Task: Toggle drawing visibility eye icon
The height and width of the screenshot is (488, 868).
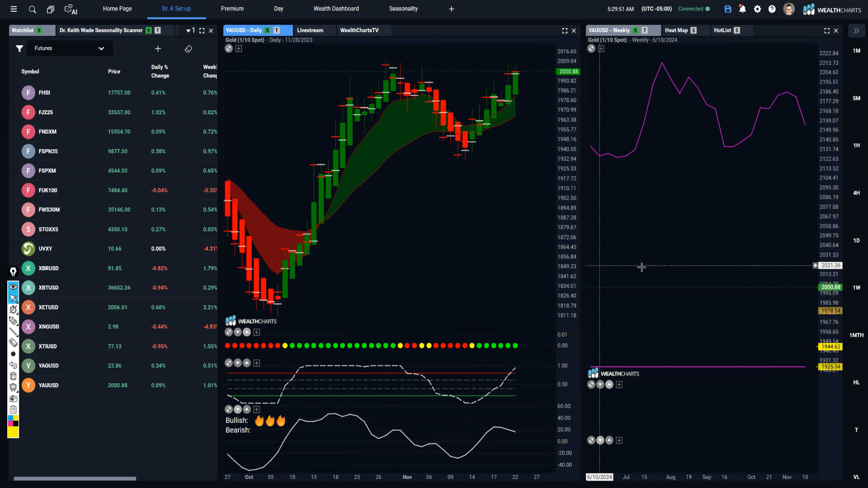Action: pos(13,287)
